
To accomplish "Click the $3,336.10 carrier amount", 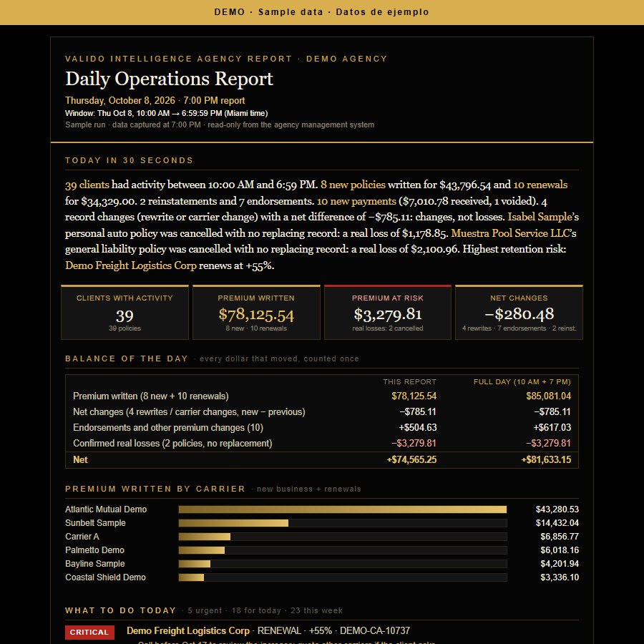I will (x=560, y=577).
